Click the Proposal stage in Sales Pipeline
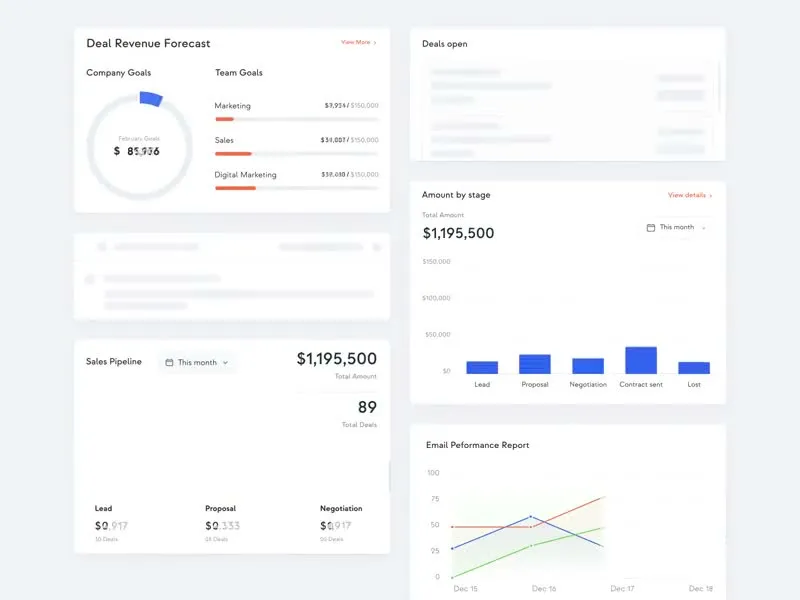 point(222,523)
